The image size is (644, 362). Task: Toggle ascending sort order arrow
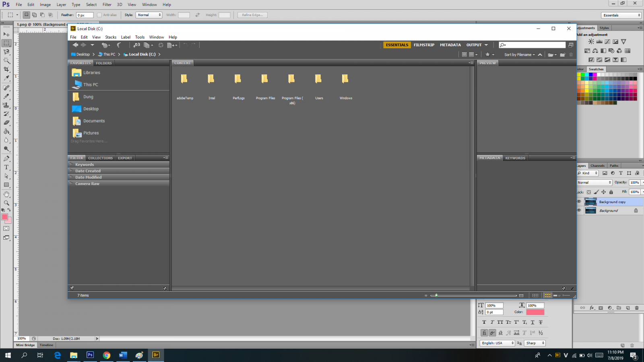pos(540,55)
